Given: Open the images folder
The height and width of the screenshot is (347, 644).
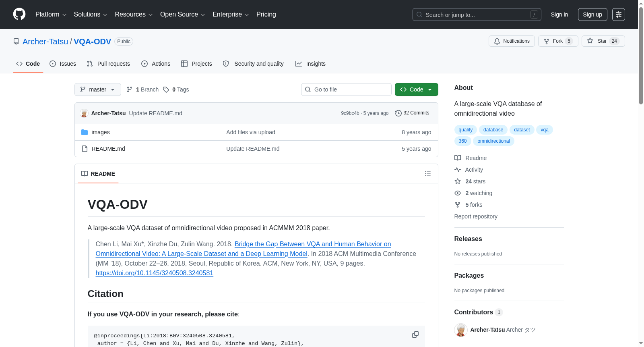Looking at the screenshot, I should click(101, 132).
